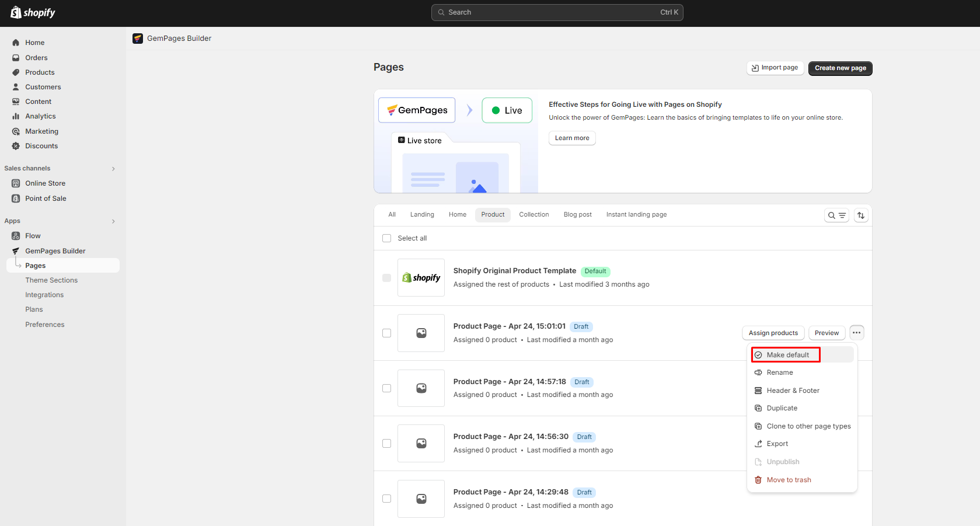Click the GemPages Builder app icon

click(16, 250)
